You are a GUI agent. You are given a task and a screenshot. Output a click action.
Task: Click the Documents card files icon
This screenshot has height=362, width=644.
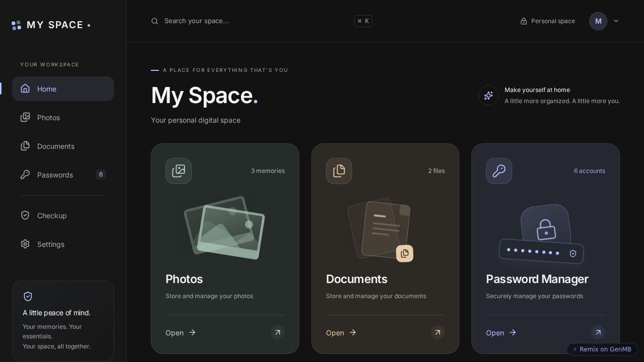pos(339,171)
